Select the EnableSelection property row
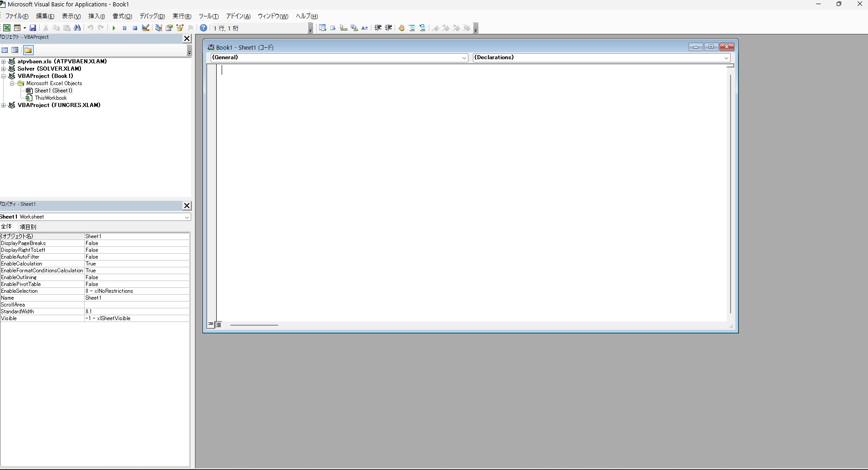868x470 pixels. tap(95, 291)
